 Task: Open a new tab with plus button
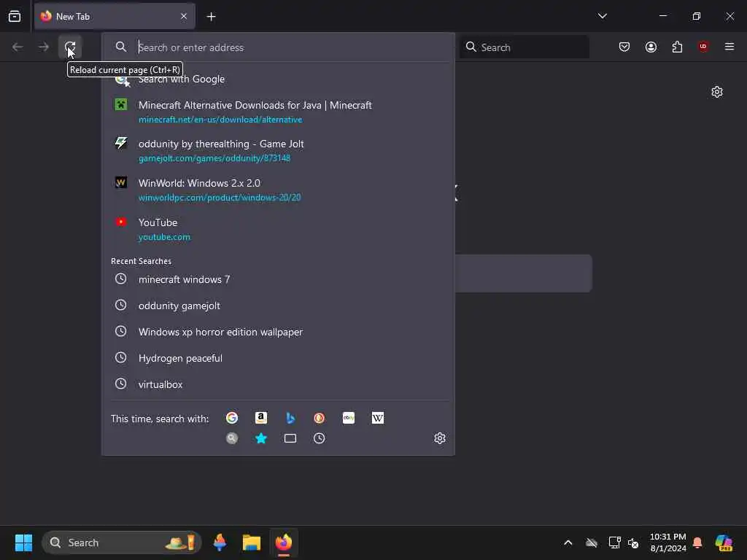coord(211,17)
